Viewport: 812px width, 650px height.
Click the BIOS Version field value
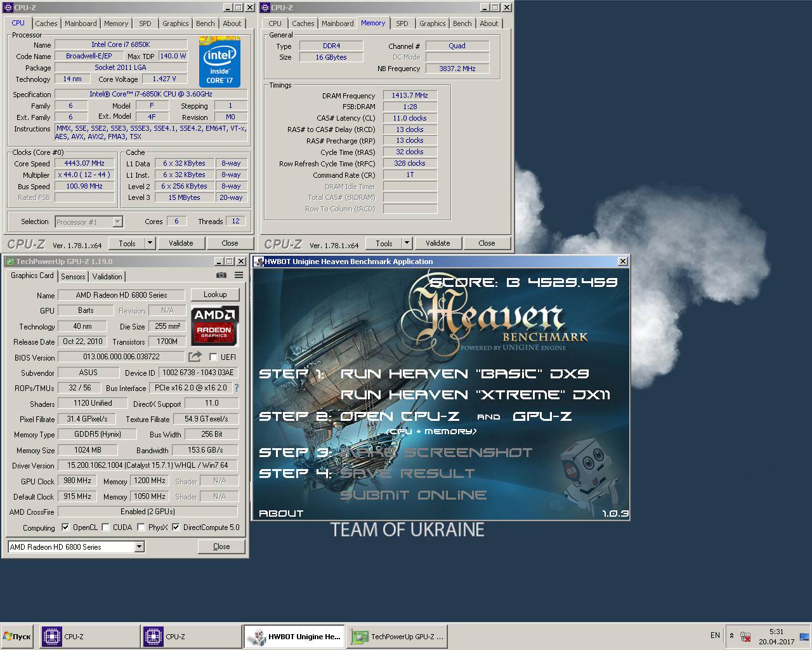pyautogui.click(x=121, y=357)
